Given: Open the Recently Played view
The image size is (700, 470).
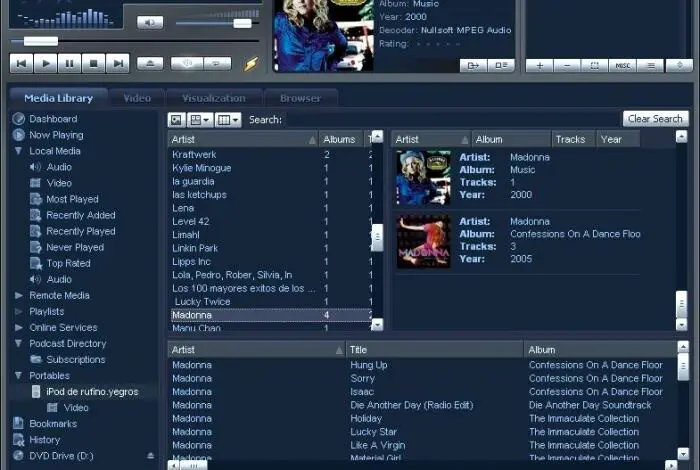Looking at the screenshot, I should [80, 231].
